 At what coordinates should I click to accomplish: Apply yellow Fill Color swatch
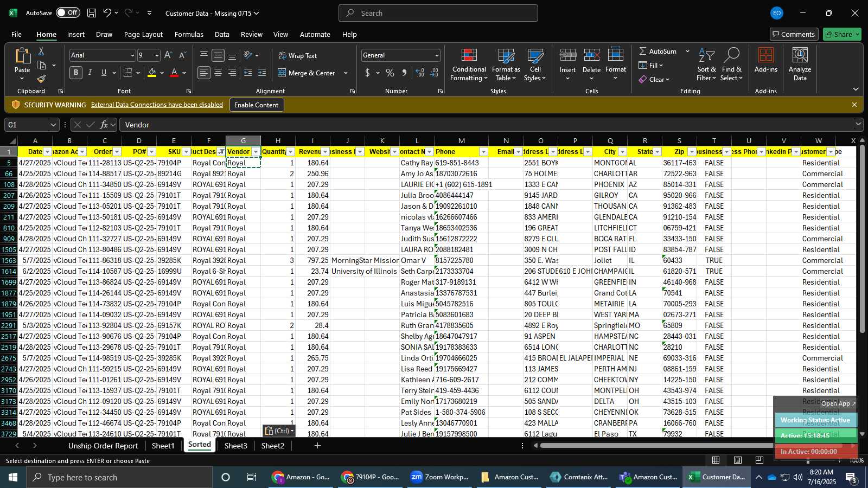(x=152, y=73)
